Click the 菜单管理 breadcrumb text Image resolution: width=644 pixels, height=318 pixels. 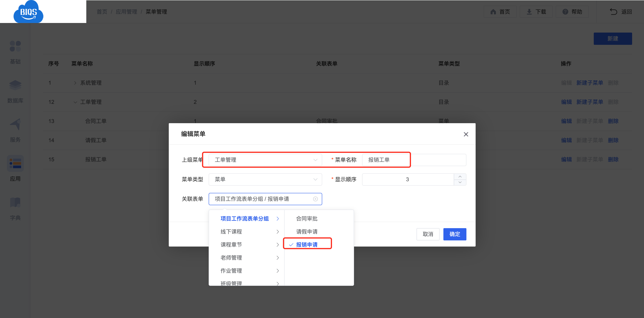point(156,12)
